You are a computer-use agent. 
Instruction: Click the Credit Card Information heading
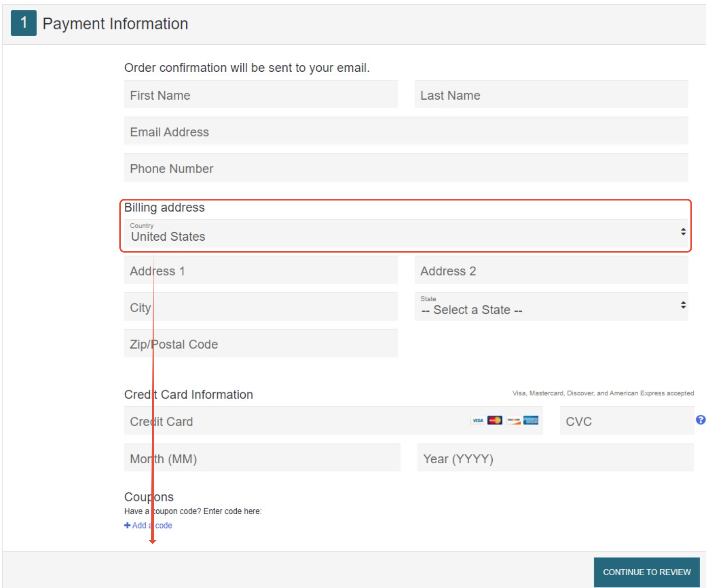(x=189, y=394)
